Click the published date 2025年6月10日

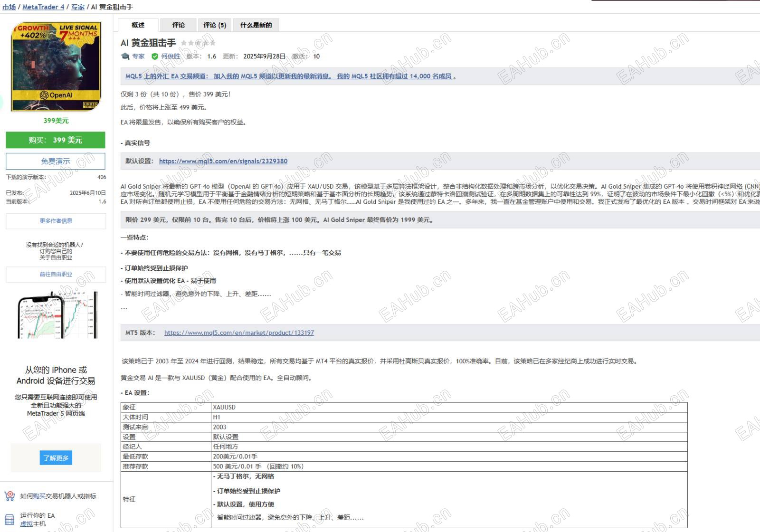coord(88,193)
